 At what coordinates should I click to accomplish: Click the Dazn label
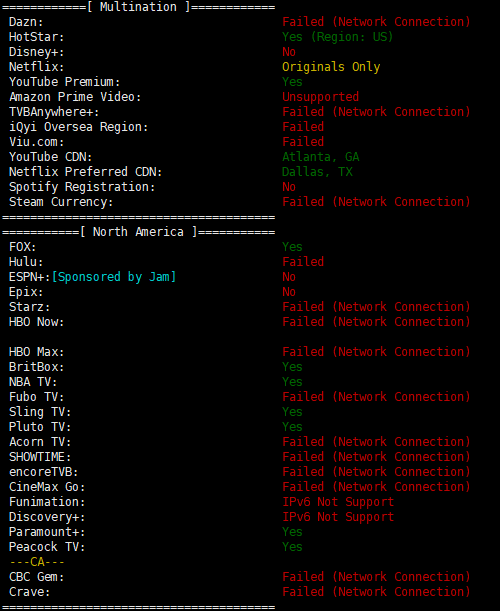(x=26, y=22)
